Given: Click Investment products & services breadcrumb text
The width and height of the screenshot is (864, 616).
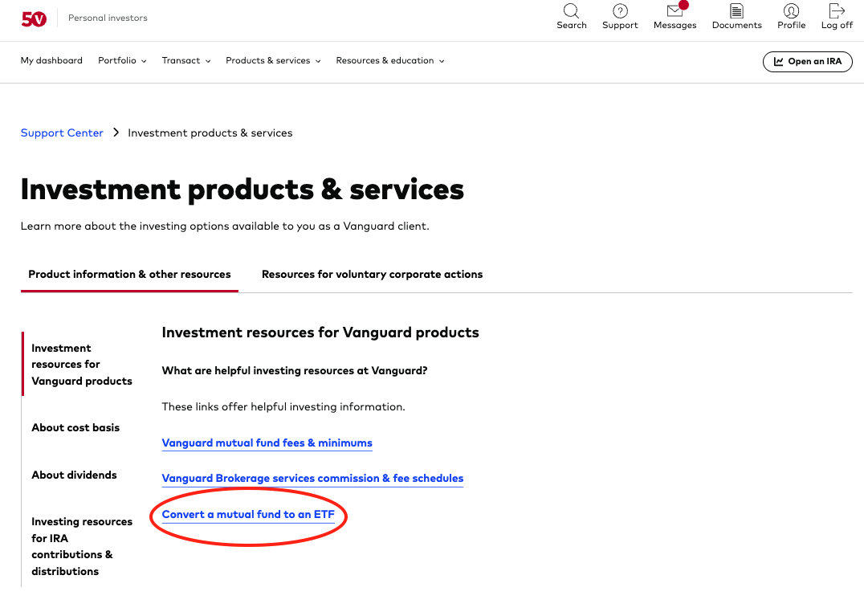Looking at the screenshot, I should (210, 133).
